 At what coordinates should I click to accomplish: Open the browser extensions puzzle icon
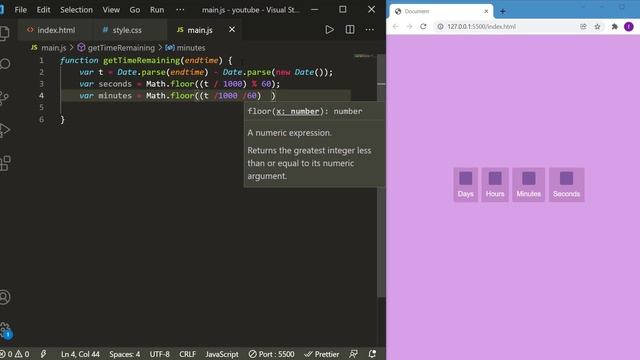(614, 27)
